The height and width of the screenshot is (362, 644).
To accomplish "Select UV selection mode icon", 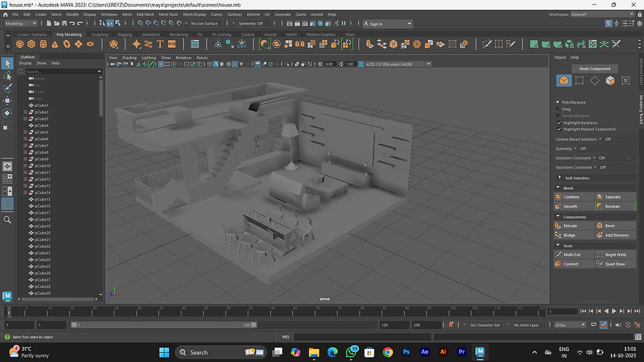I will click(x=626, y=80).
